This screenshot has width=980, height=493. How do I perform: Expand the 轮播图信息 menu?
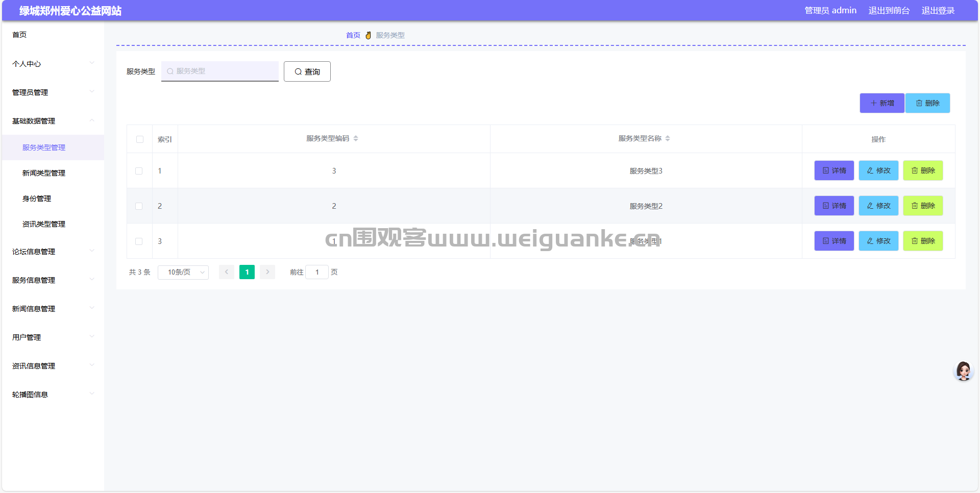coord(53,395)
